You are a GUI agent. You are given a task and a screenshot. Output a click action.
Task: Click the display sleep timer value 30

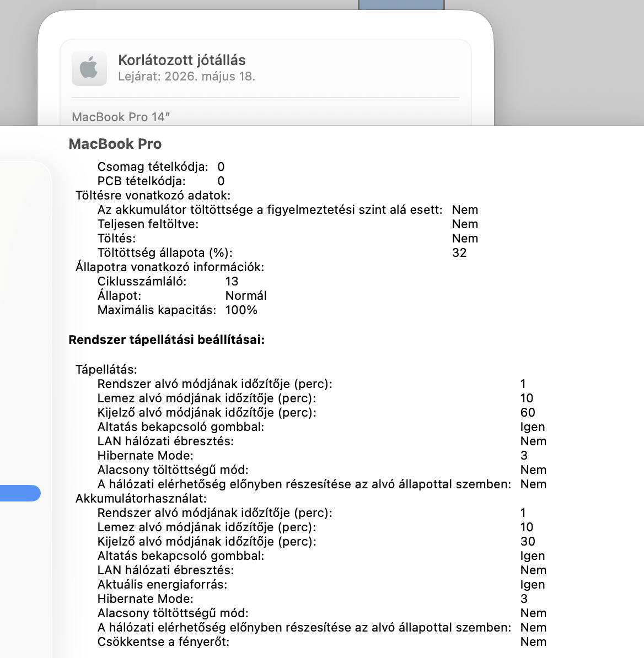pyautogui.click(x=528, y=541)
